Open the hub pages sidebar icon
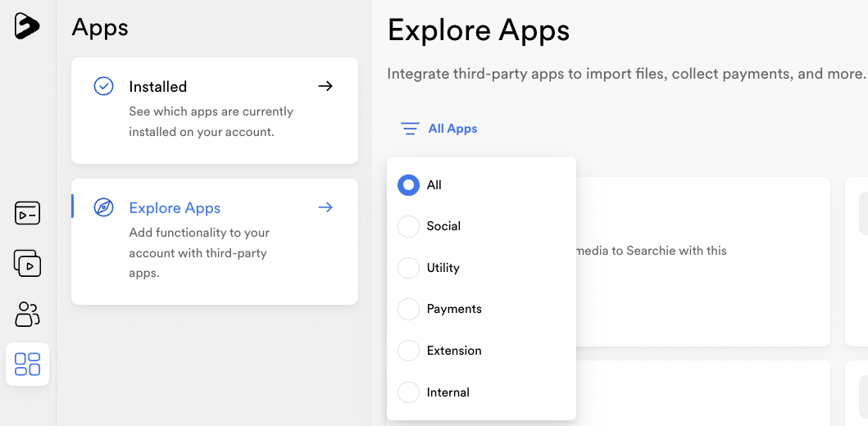This screenshot has width=868, height=426. [27, 214]
